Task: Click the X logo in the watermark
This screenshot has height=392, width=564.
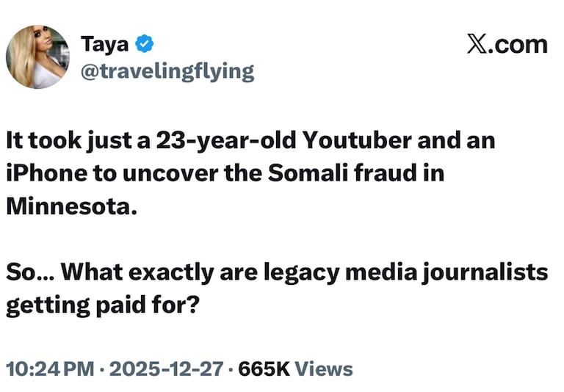Action: click(478, 44)
